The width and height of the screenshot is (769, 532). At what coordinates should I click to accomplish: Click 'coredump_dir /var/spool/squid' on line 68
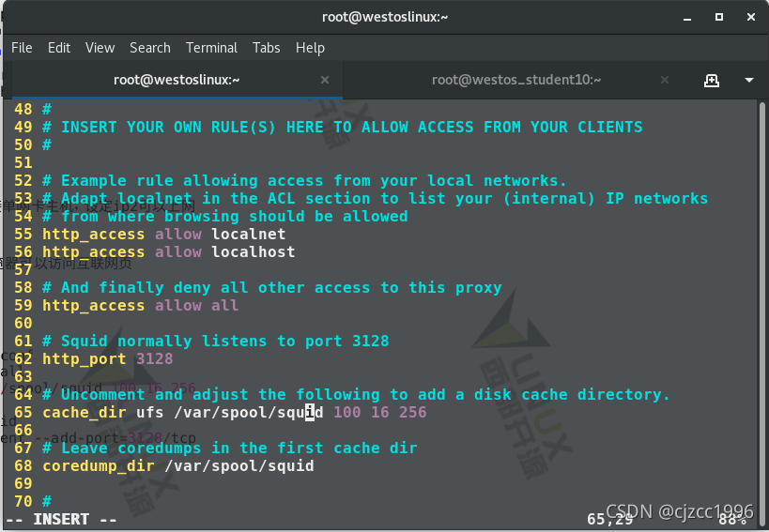[178, 465]
